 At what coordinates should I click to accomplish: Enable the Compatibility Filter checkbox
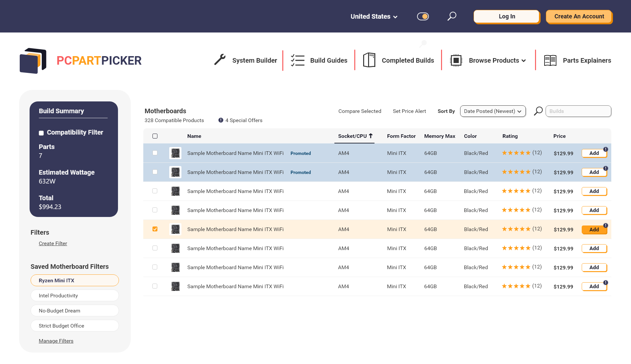click(x=41, y=133)
